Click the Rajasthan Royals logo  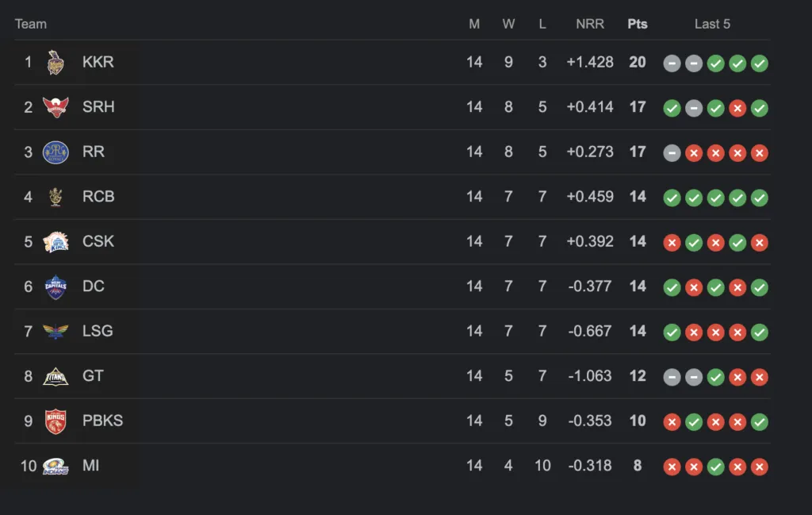coord(56,152)
